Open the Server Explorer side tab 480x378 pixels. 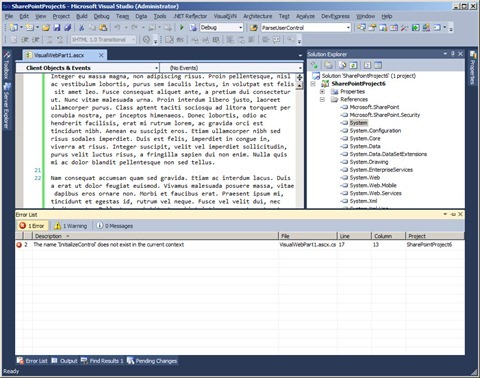click(6, 106)
